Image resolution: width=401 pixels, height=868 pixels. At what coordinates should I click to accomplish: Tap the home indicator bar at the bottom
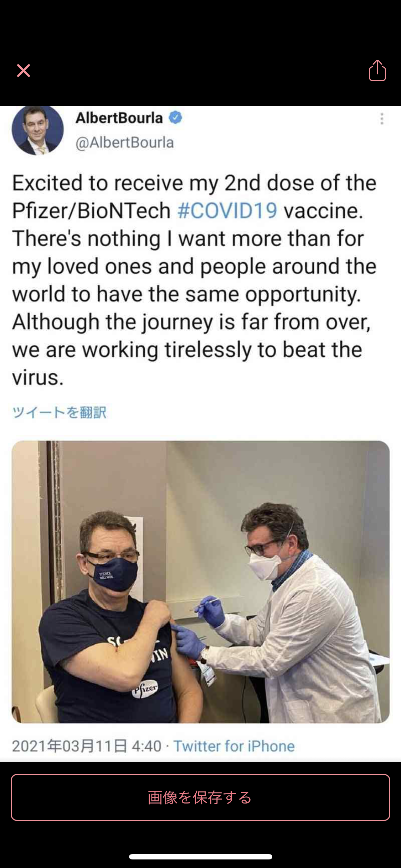click(201, 857)
